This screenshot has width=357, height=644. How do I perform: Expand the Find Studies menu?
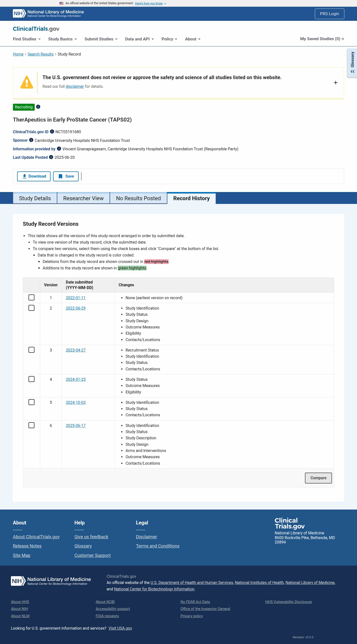27,39
